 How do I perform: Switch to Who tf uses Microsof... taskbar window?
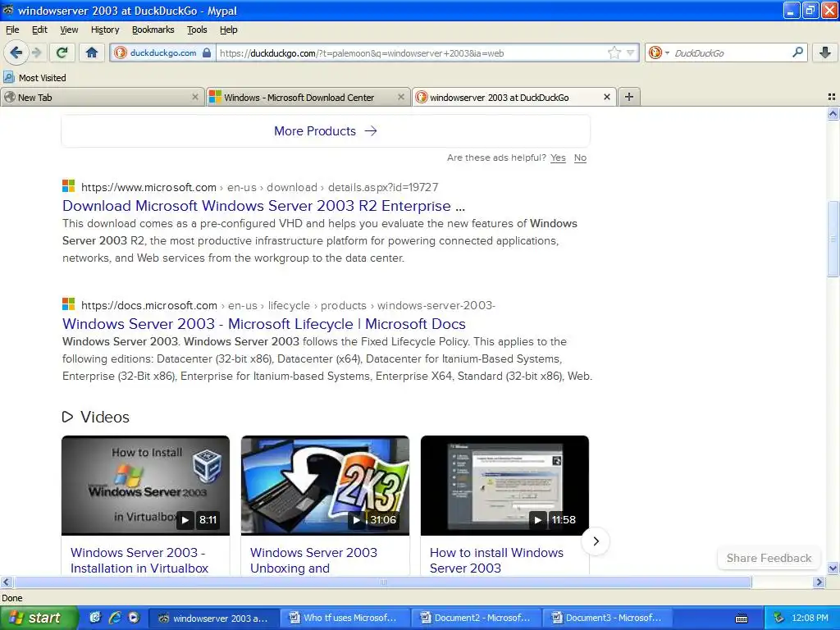coord(344,618)
